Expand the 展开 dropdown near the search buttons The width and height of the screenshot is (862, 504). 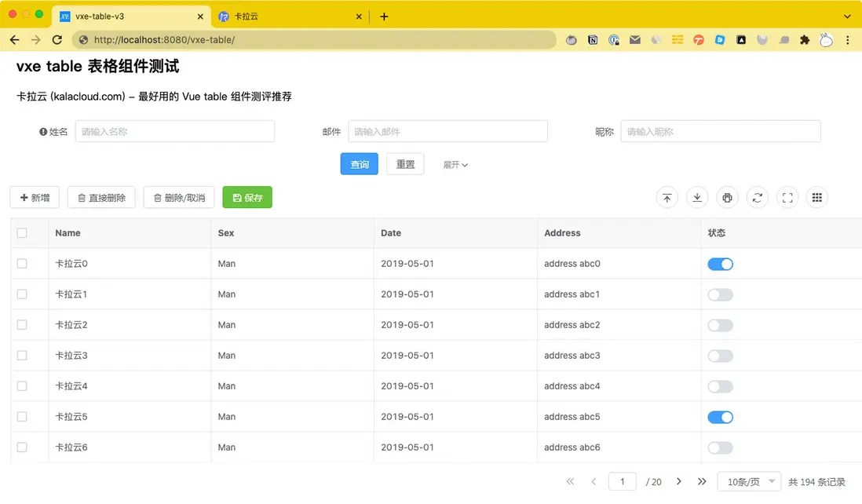pos(455,164)
